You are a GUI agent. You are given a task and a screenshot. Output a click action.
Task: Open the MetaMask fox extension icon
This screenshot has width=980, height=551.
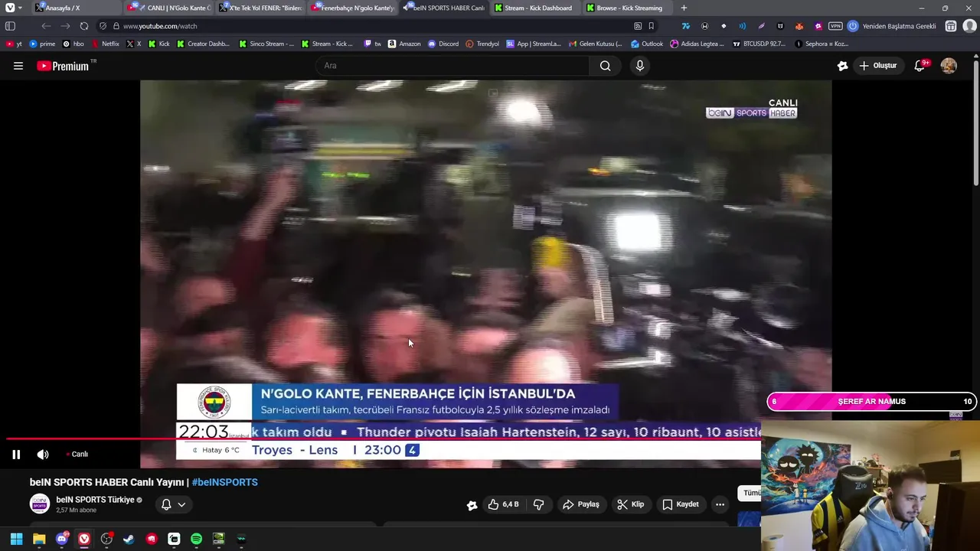pos(799,26)
